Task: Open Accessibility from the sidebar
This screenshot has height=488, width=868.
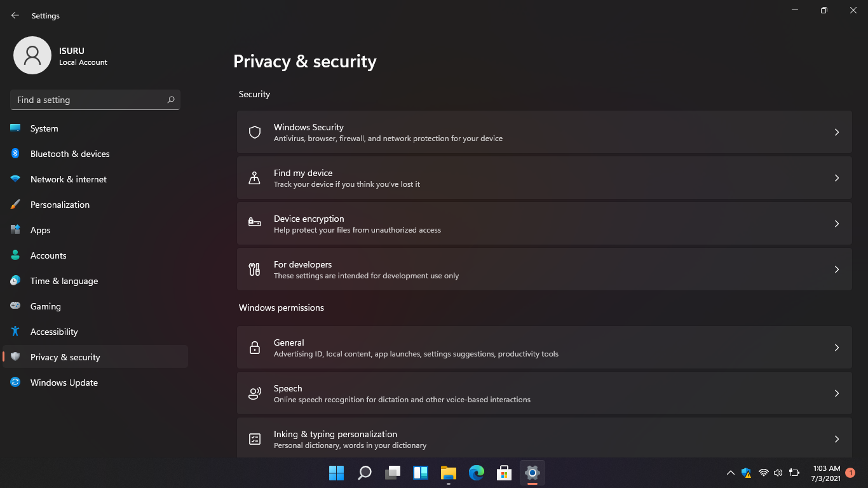Action: pyautogui.click(x=95, y=332)
